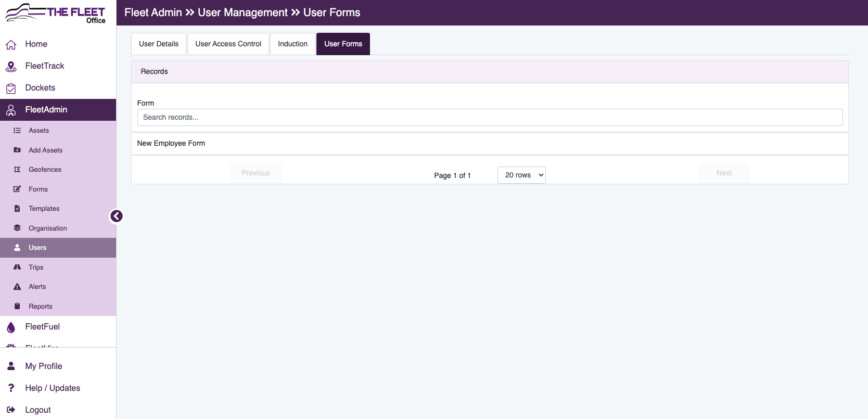Switch to the User Details tab
Viewport: 868px width, 419px height.
click(159, 44)
